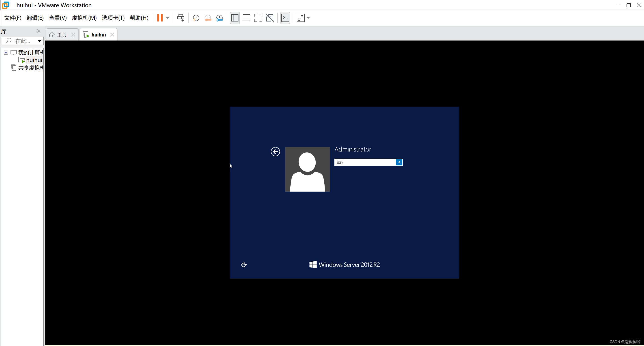The image size is (644, 346).
Task: Enter full screen mode
Action: [258, 18]
